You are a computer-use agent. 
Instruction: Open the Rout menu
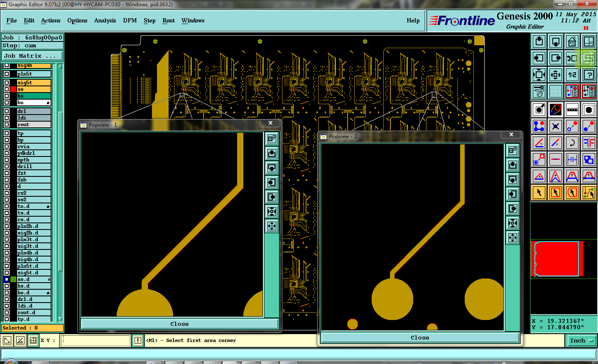pos(169,20)
